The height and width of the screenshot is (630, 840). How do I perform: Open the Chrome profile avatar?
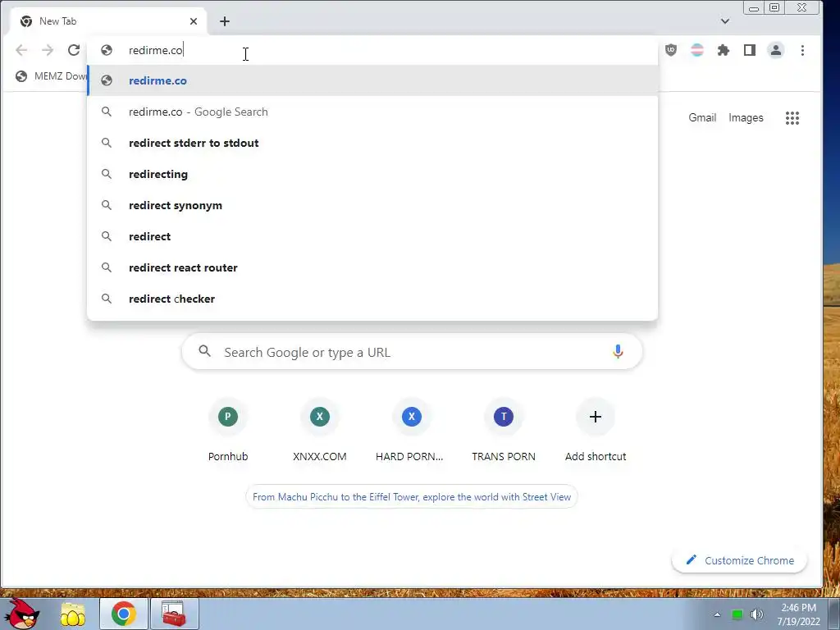[x=776, y=50]
